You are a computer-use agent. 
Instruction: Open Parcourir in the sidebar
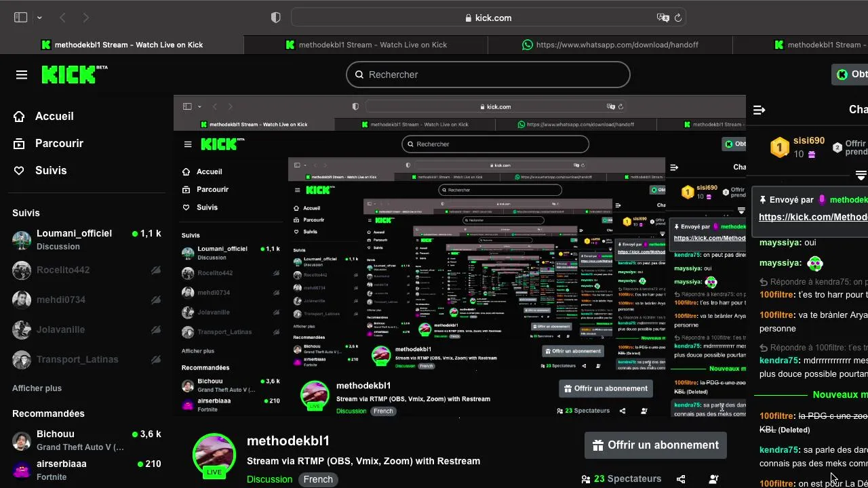point(48,144)
